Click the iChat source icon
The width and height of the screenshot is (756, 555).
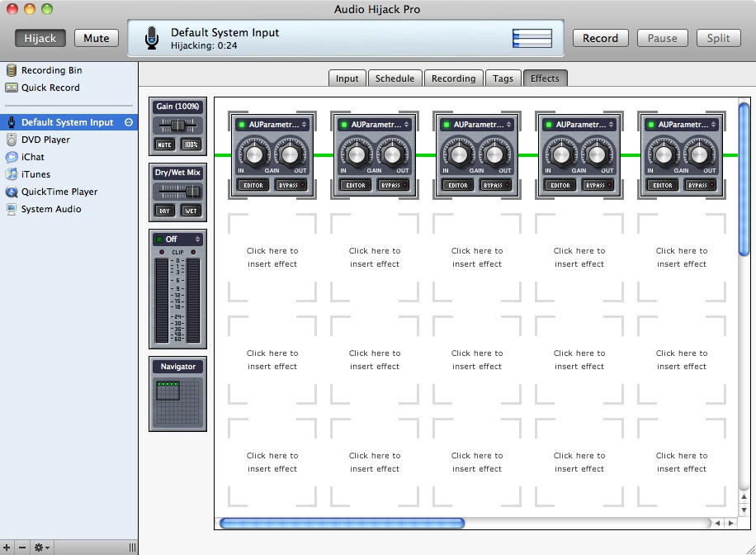pyautogui.click(x=12, y=157)
